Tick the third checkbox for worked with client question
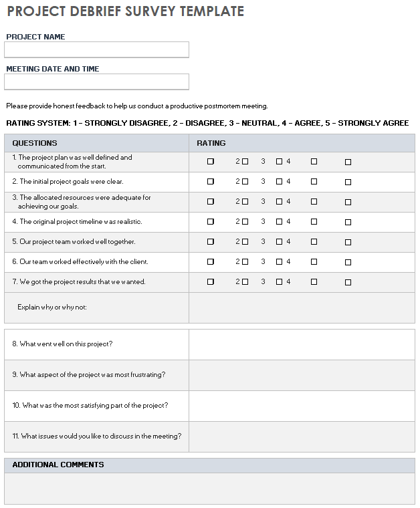Image resolution: width=420 pixels, height=508 pixels. click(x=279, y=262)
